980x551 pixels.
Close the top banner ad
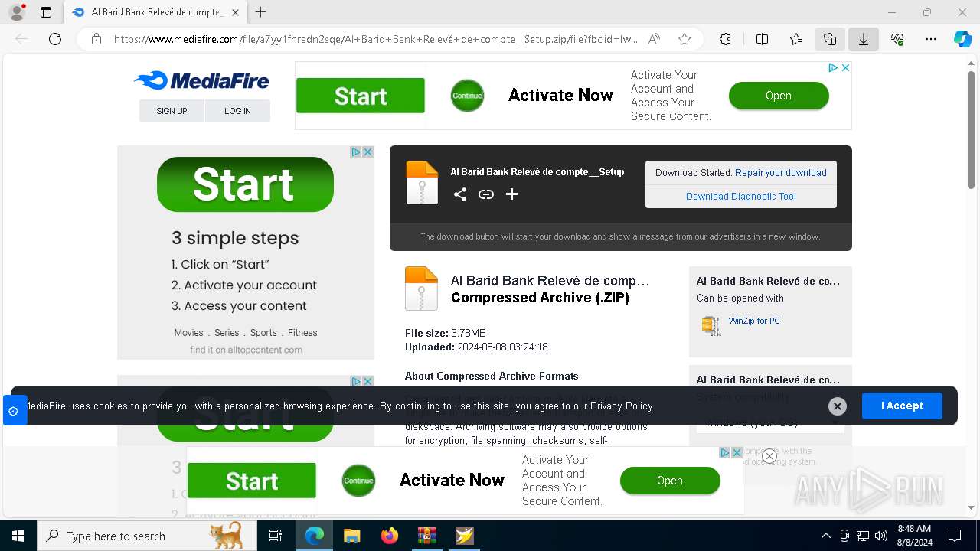845,67
